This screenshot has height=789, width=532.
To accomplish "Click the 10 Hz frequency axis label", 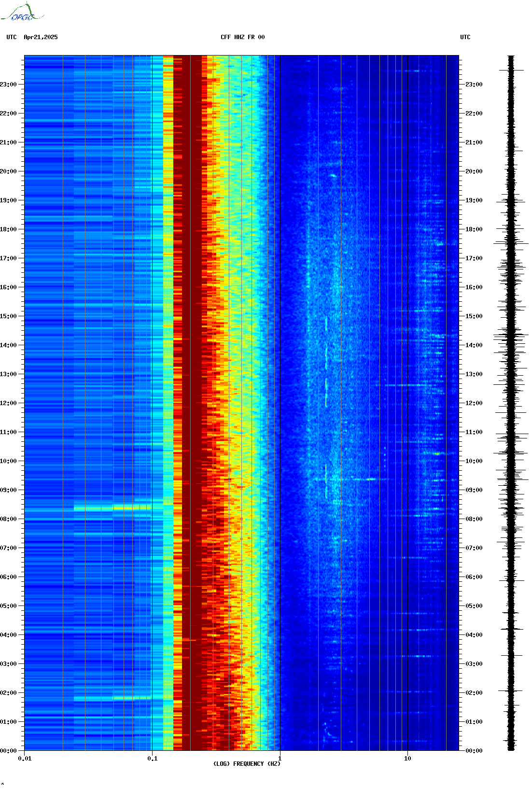I will pos(407,759).
